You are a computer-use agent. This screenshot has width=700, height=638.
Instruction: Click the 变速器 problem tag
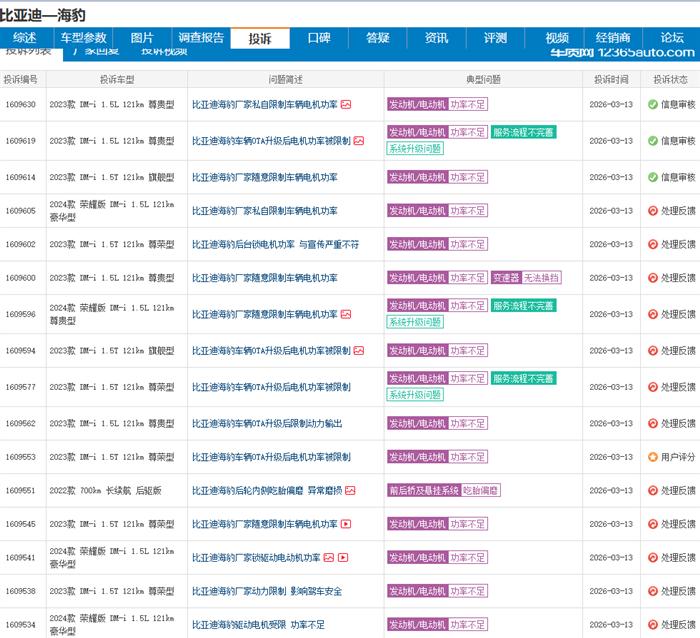click(x=506, y=278)
